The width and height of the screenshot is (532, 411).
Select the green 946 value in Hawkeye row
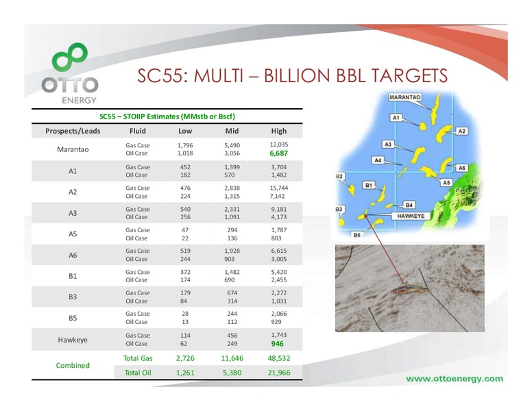[277, 344]
